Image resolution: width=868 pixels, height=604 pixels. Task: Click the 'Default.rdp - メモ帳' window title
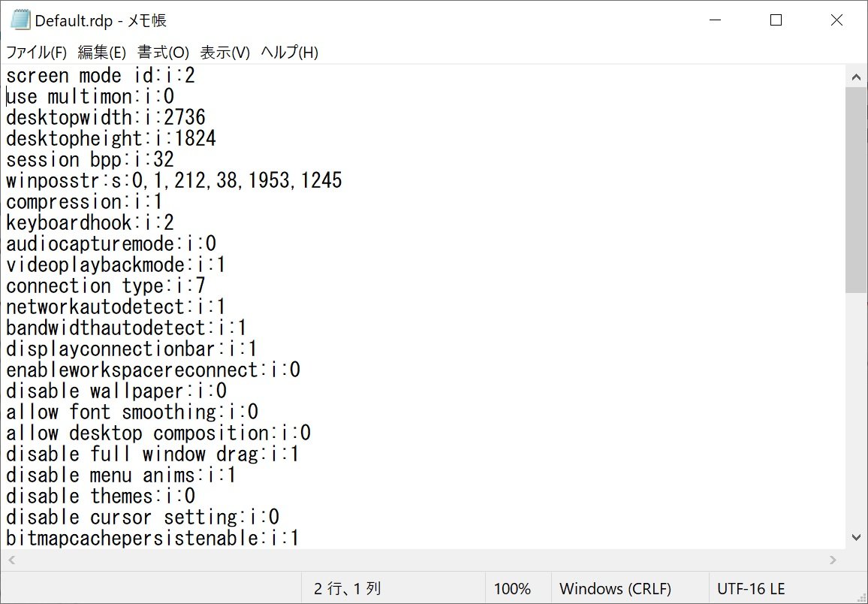100,20
